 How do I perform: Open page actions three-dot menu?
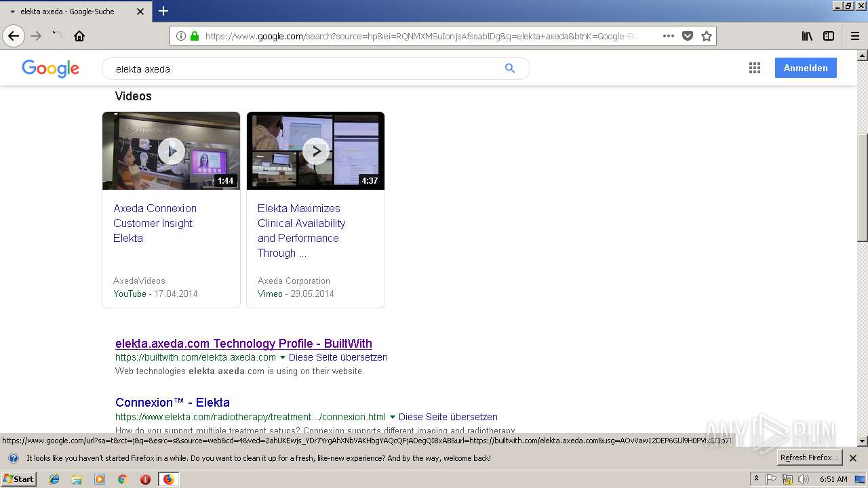click(668, 36)
